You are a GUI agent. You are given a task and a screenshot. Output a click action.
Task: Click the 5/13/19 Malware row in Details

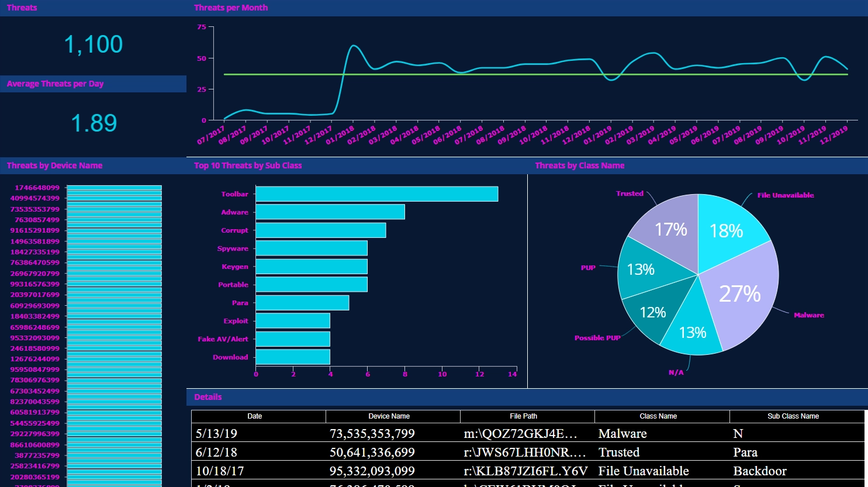pos(409,434)
